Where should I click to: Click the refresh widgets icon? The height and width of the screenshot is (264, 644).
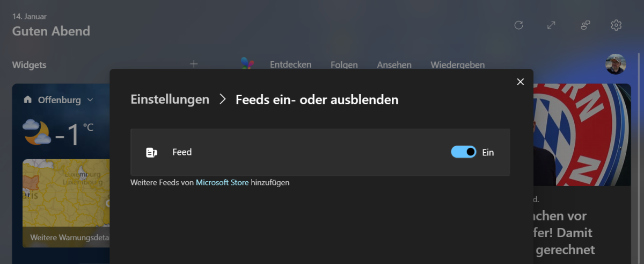[518, 25]
